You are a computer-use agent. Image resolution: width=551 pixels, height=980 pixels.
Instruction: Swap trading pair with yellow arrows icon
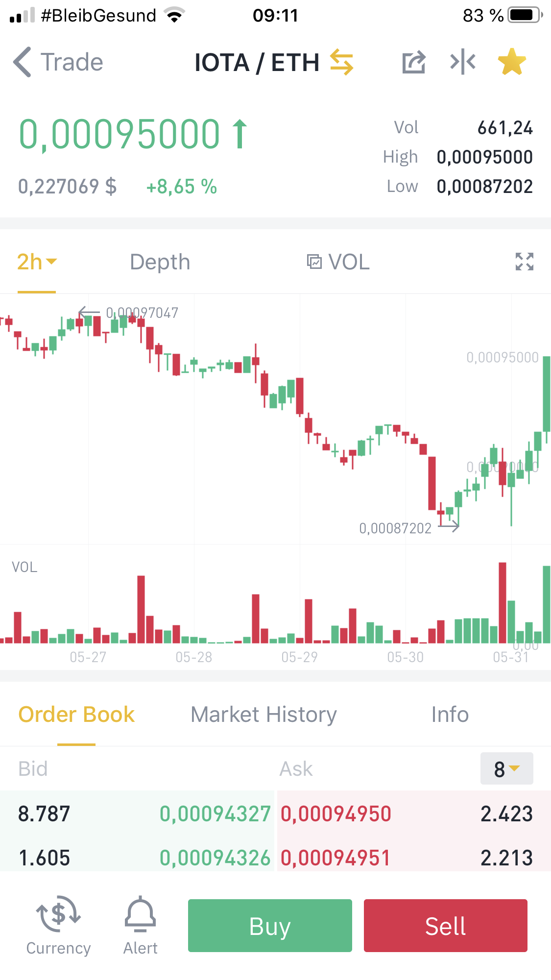click(341, 62)
